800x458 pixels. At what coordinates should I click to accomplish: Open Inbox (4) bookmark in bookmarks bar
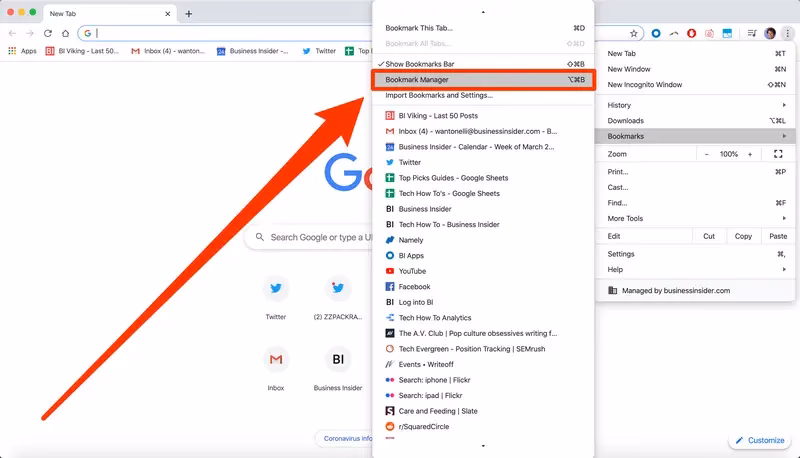point(168,51)
